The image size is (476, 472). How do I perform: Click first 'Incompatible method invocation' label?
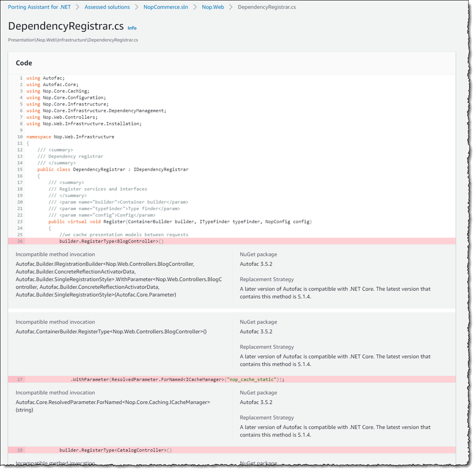click(x=55, y=255)
